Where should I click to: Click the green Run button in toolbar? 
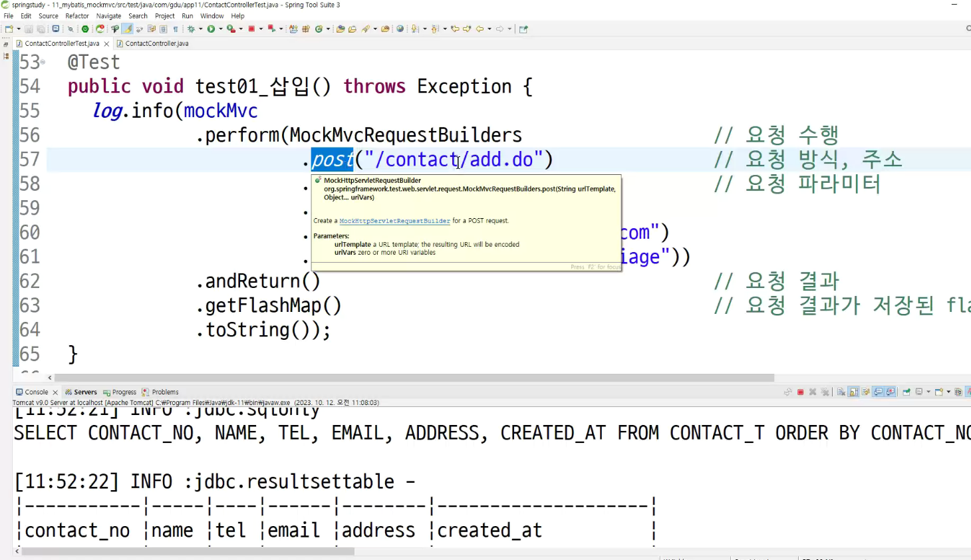[211, 29]
